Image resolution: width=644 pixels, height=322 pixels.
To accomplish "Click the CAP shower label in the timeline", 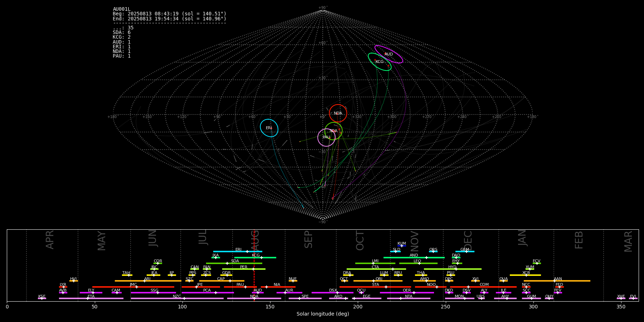I will 221,279.
